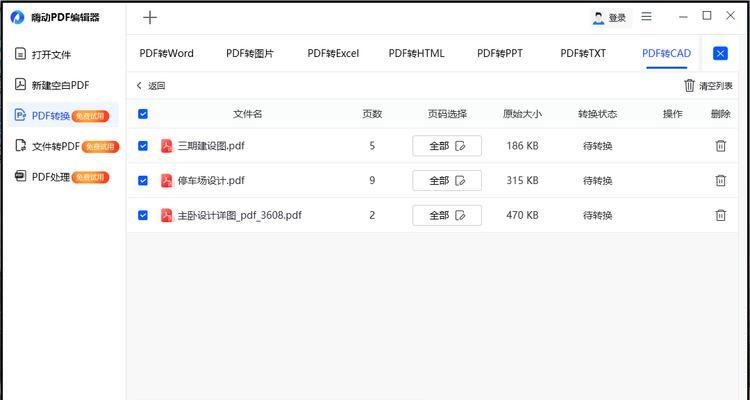Click the 页数 column header

(x=372, y=114)
